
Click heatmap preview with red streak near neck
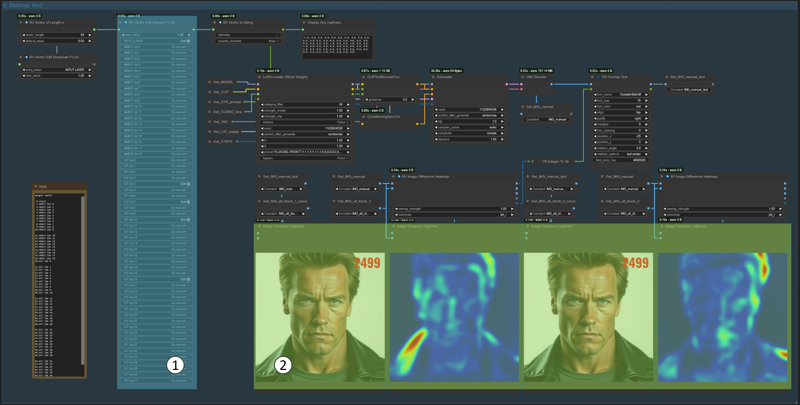[454, 317]
